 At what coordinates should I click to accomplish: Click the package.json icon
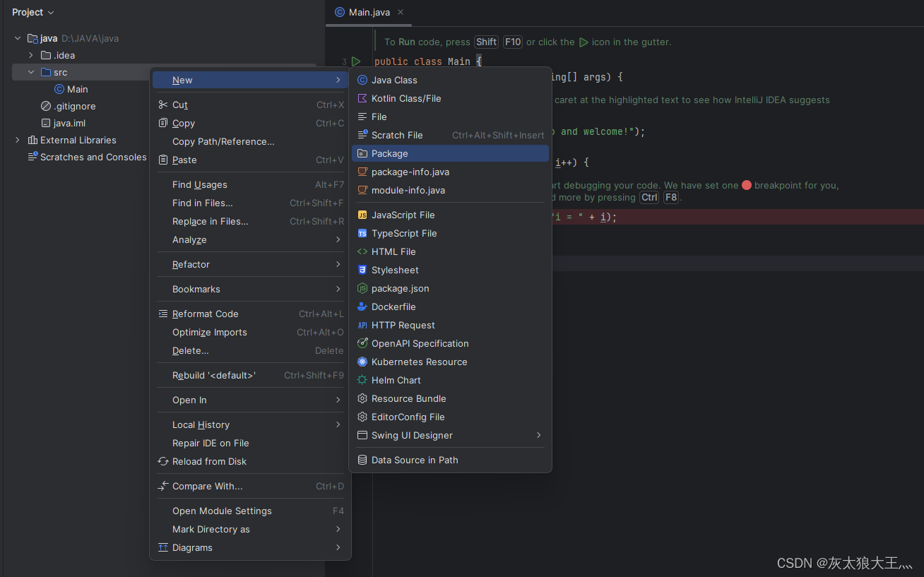click(362, 288)
